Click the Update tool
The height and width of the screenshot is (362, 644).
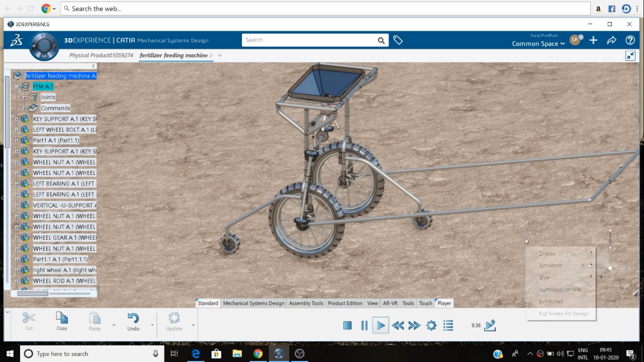click(x=174, y=321)
